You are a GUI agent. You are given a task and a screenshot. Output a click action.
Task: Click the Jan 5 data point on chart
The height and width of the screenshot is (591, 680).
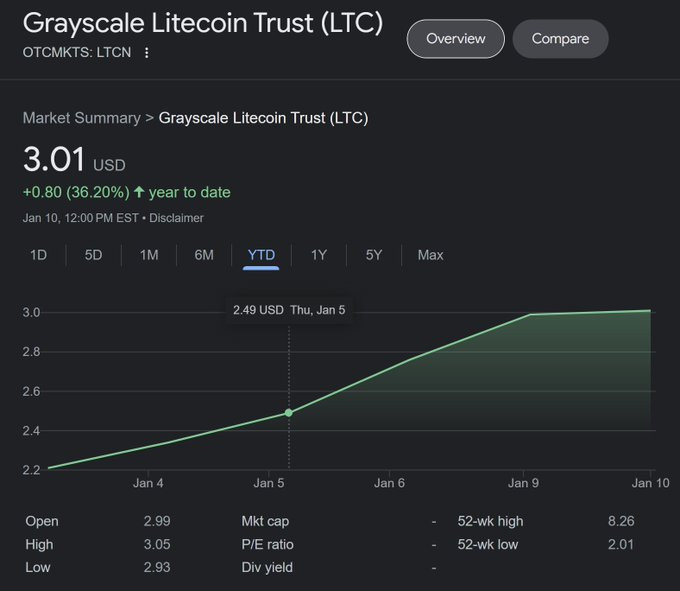click(x=289, y=412)
